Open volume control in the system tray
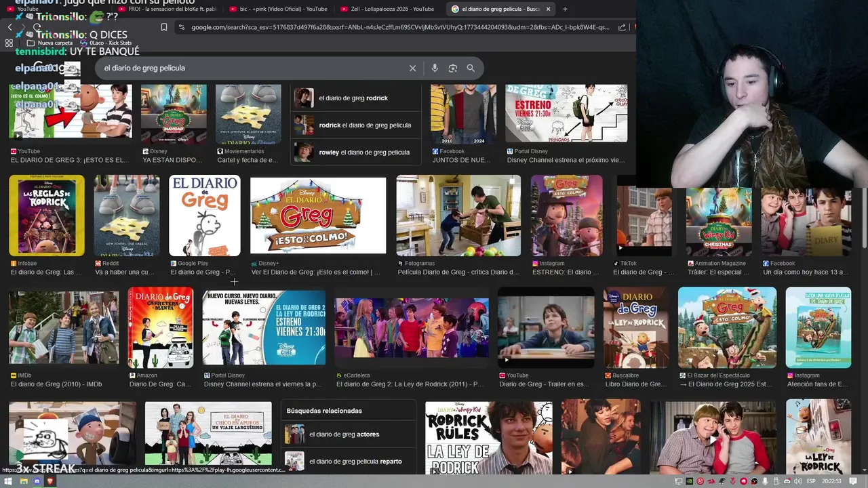This screenshot has height=488, width=868. coord(797,481)
